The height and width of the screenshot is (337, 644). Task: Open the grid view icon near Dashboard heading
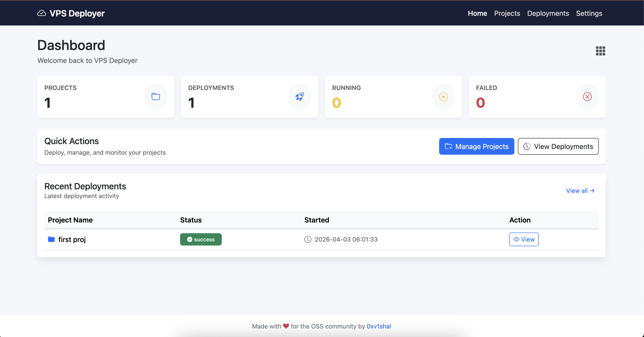601,50
